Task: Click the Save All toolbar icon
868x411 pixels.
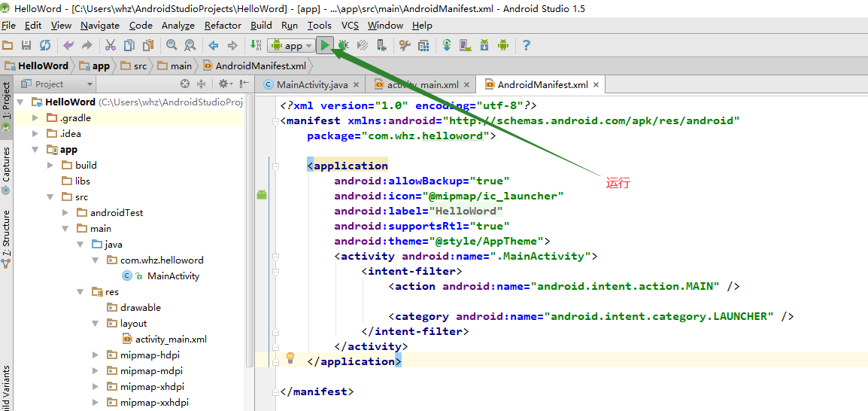Action: click(x=26, y=45)
